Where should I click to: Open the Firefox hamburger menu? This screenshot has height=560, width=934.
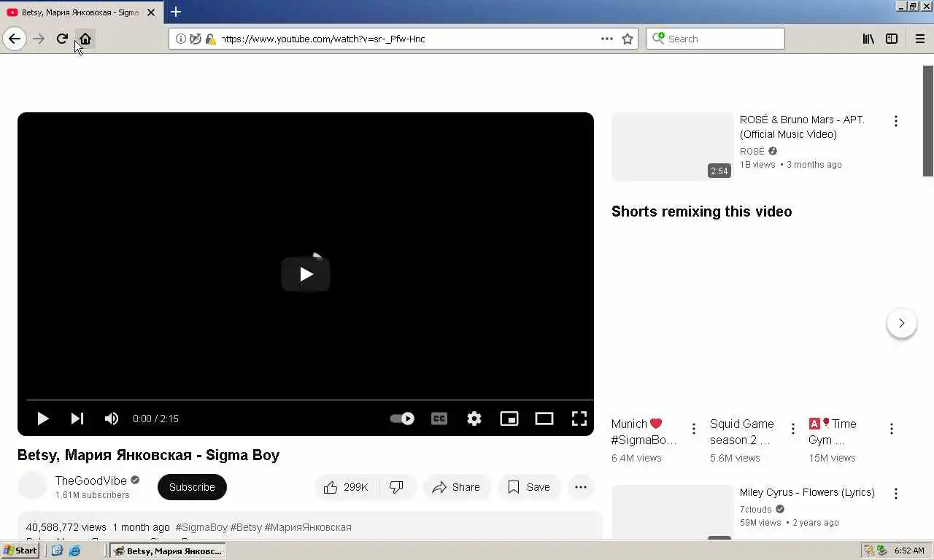click(920, 39)
